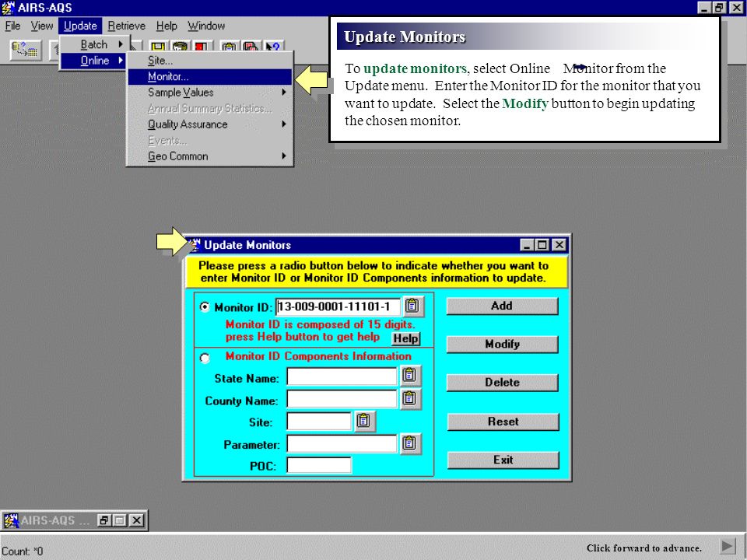Screen dimensions: 747x560
Task: Open the Help menu
Action: [x=167, y=26]
